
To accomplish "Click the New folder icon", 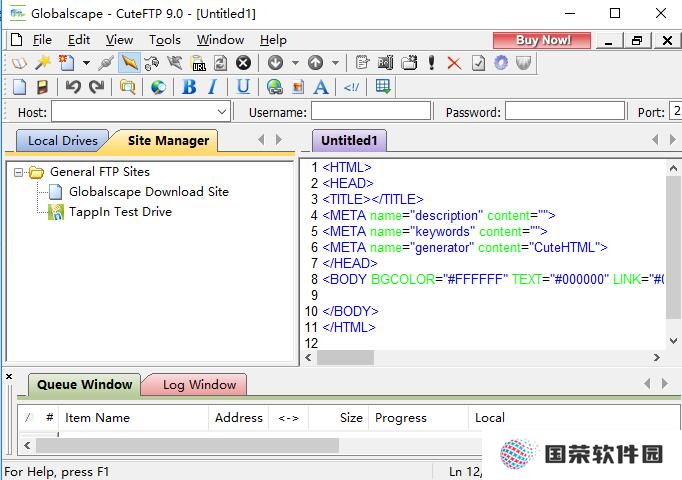I will 409,63.
